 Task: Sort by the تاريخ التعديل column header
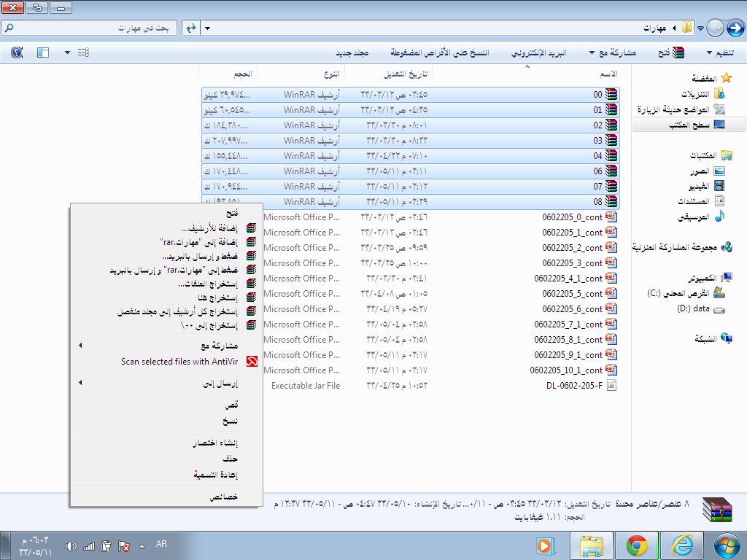pos(388,74)
